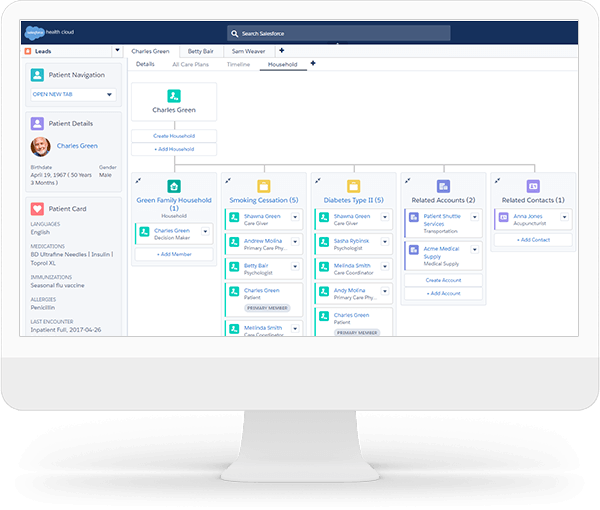The width and height of the screenshot is (600, 510).
Task: Open the OPEN NEW TAB dropdown
Action: pyautogui.click(x=109, y=95)
